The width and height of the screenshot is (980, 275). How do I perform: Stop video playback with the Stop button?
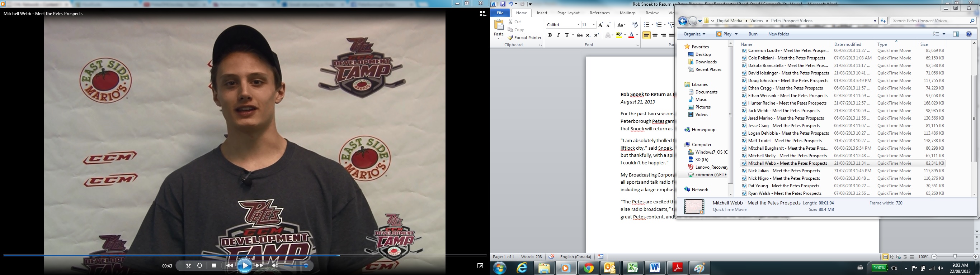click(x=214, y=266)
